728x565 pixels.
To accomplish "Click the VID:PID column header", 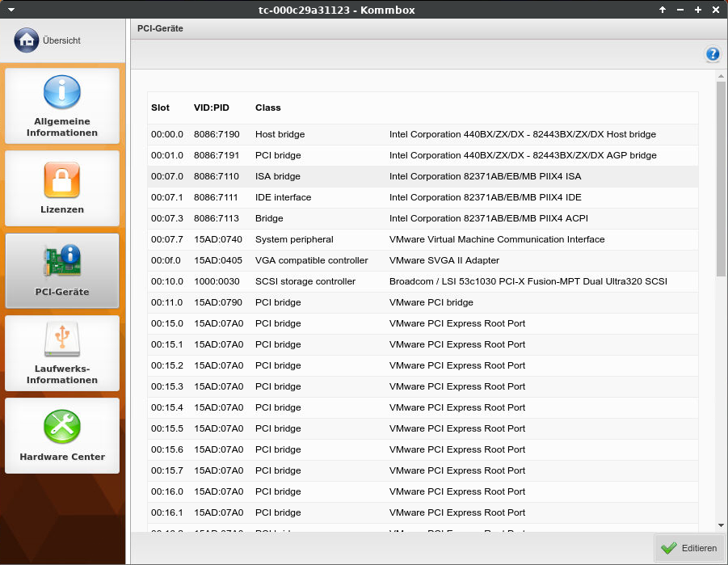I will (211, 108).
